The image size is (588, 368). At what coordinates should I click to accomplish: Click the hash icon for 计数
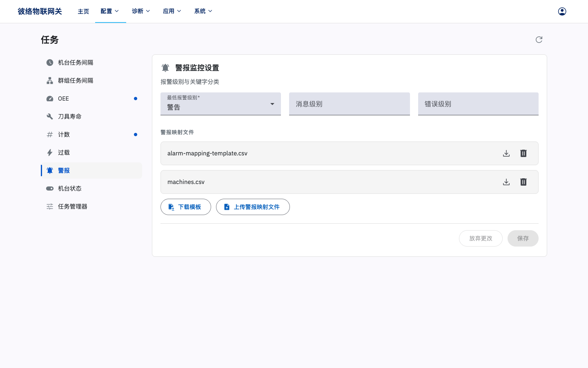(x=50, y=135)
